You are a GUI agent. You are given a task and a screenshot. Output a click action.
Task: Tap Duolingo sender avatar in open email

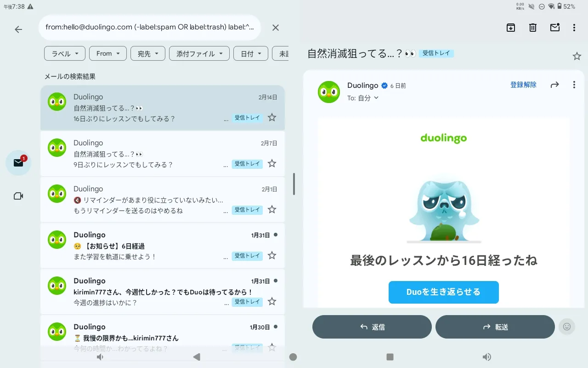[x=329, y=92]
